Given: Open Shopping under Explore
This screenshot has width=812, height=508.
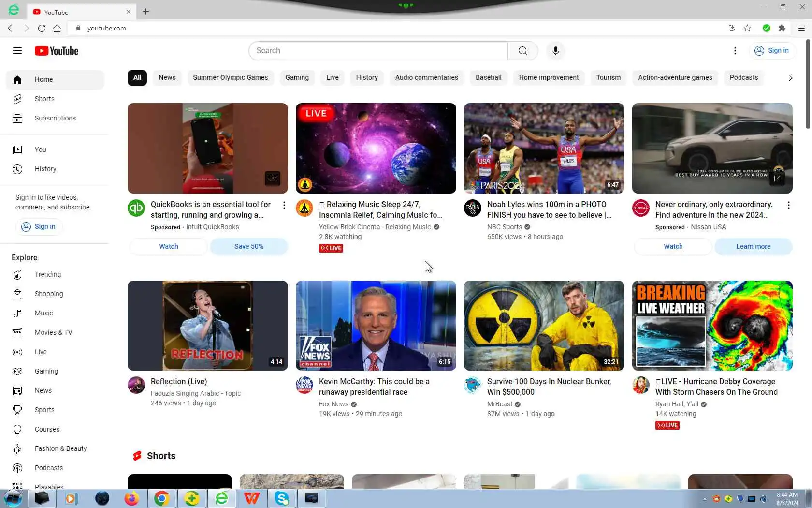Looking at the screenshot, I should pyautogui.click(x=55, y=294).
